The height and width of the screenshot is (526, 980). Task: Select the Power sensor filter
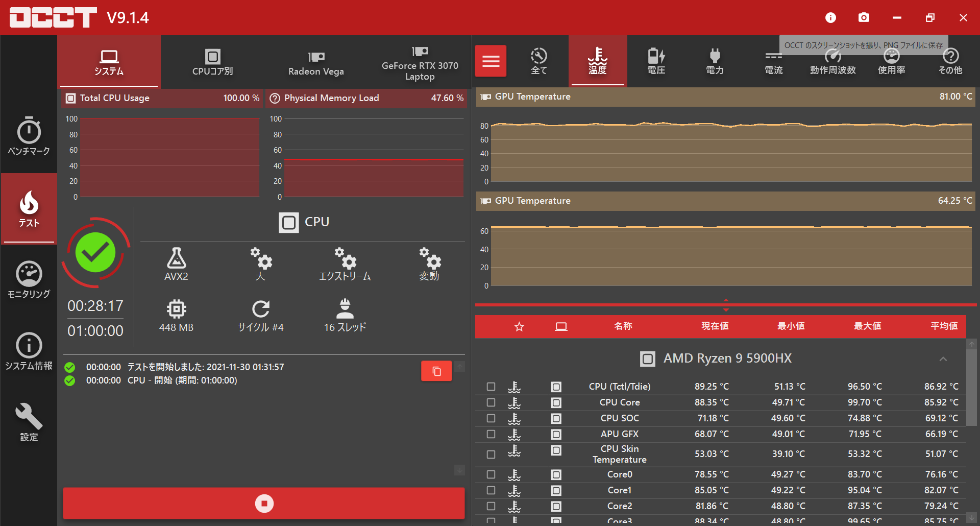(715, 61)
